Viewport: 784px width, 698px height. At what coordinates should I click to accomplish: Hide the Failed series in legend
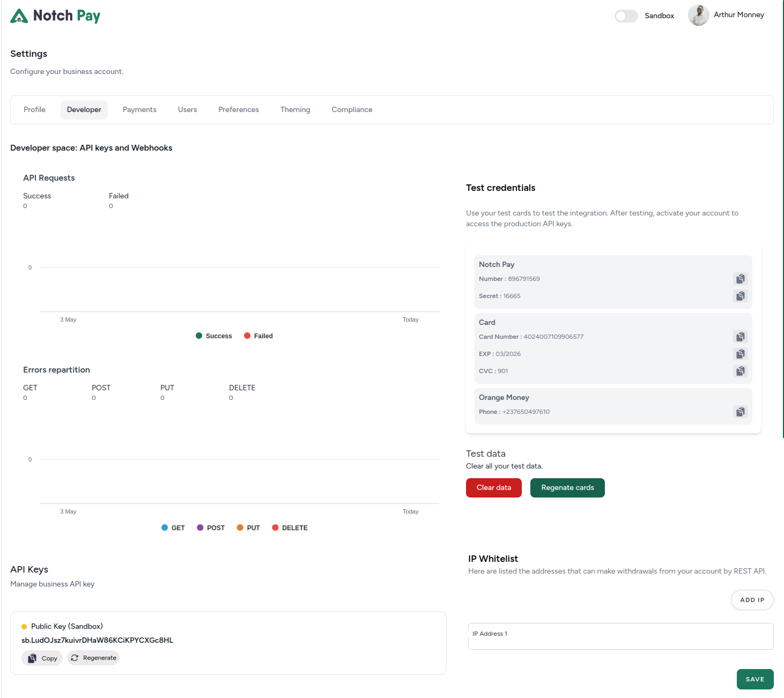coord(258,336)
